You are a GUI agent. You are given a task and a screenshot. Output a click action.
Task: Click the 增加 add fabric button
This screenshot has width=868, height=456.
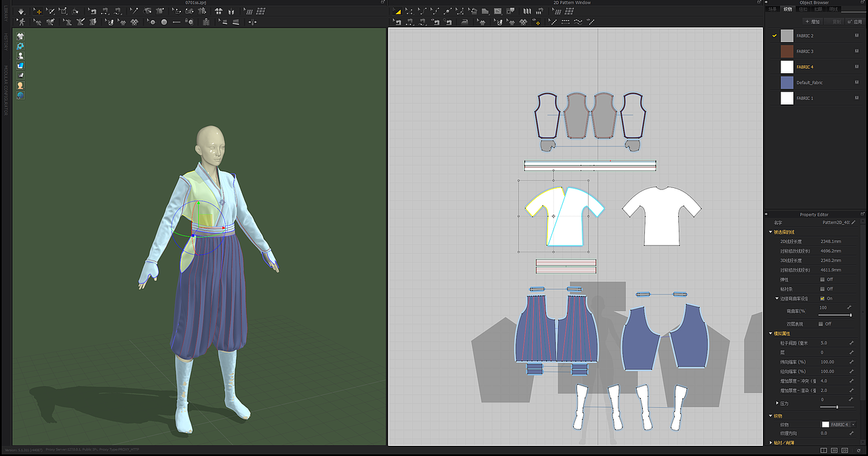[813, 22]
